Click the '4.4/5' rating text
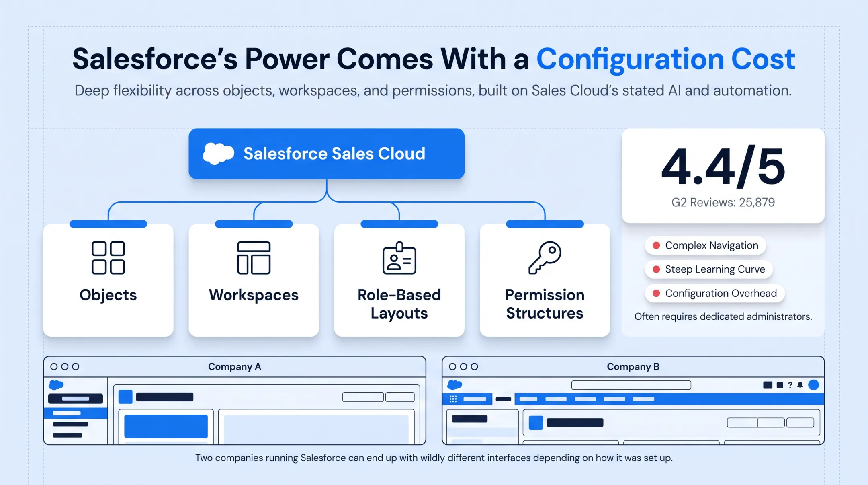 723,167
